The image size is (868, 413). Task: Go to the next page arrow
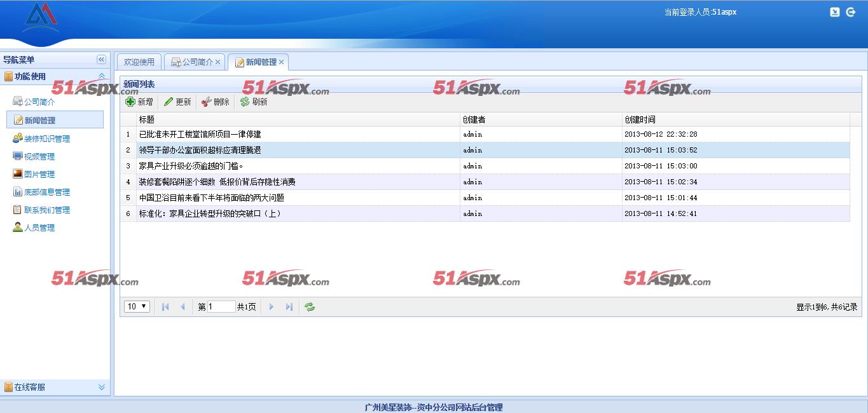[272, 307]
